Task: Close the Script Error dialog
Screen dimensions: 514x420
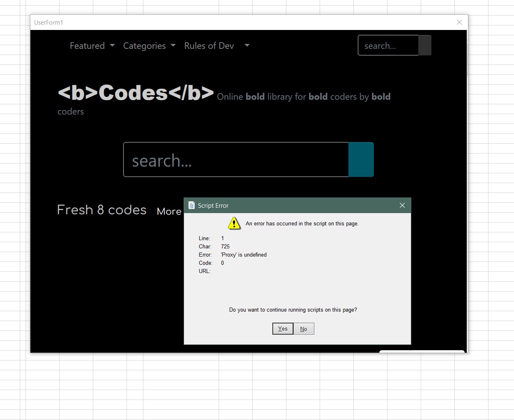Action: tap(402, 205)
